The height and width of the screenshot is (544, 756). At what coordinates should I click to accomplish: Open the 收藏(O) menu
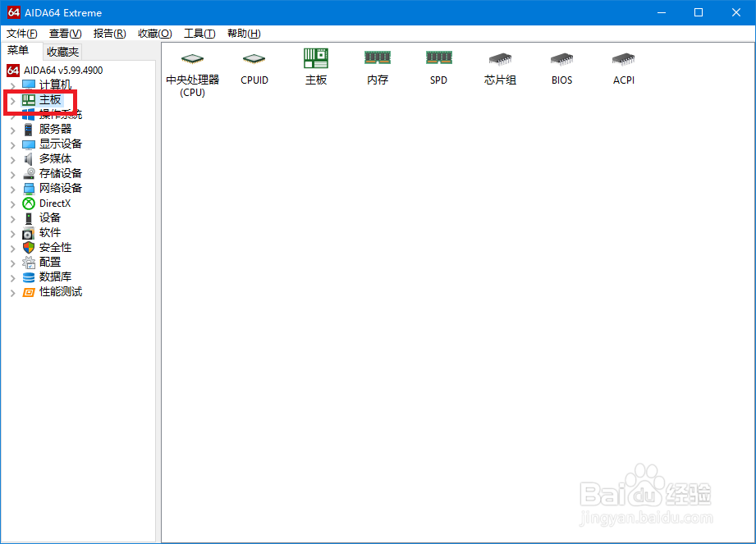click(154, 34)
